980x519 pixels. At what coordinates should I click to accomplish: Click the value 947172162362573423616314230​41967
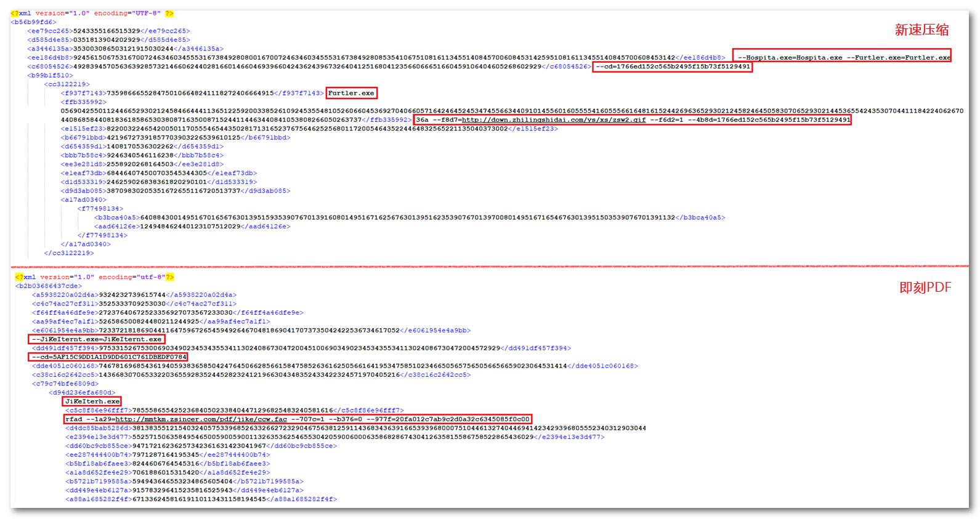point(199,446)
